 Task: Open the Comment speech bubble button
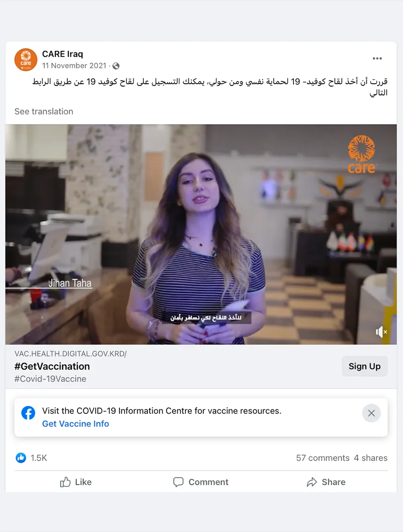point(201,482)
